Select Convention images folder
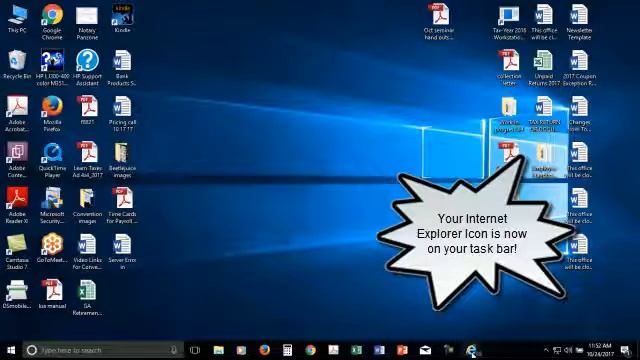640x360 pixels. point(87,206)
